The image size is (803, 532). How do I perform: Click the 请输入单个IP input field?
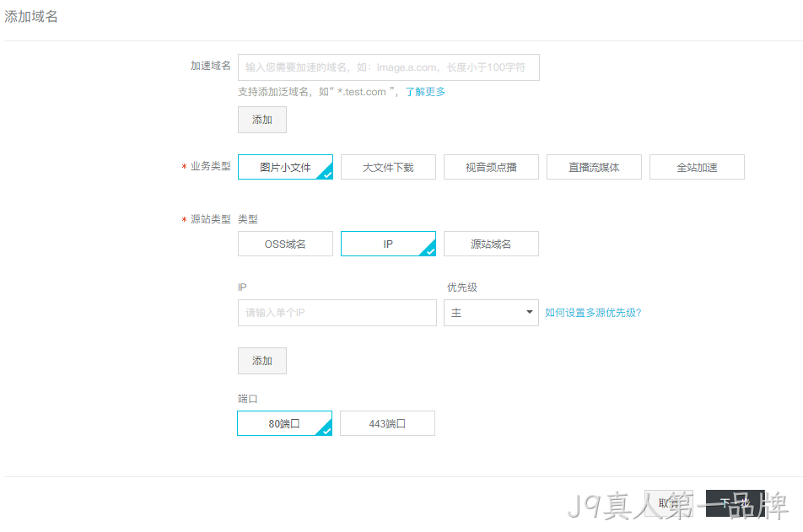[337, 313]
